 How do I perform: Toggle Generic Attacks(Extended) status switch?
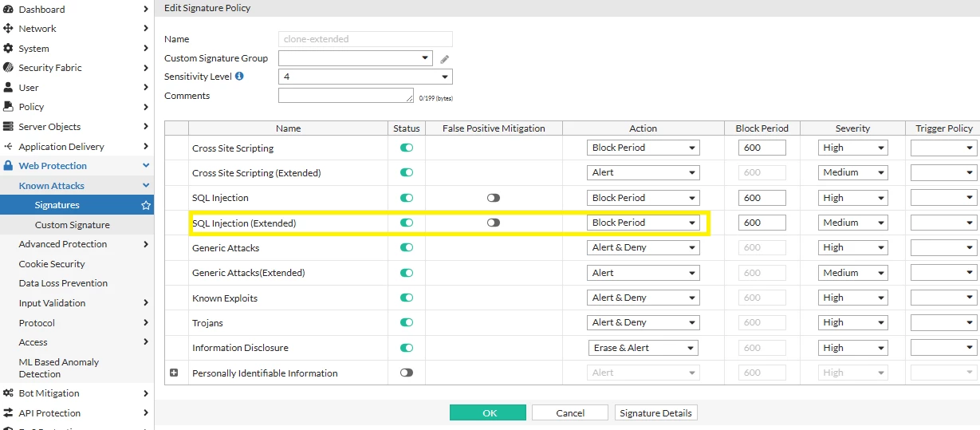click(x=407, y=273)
